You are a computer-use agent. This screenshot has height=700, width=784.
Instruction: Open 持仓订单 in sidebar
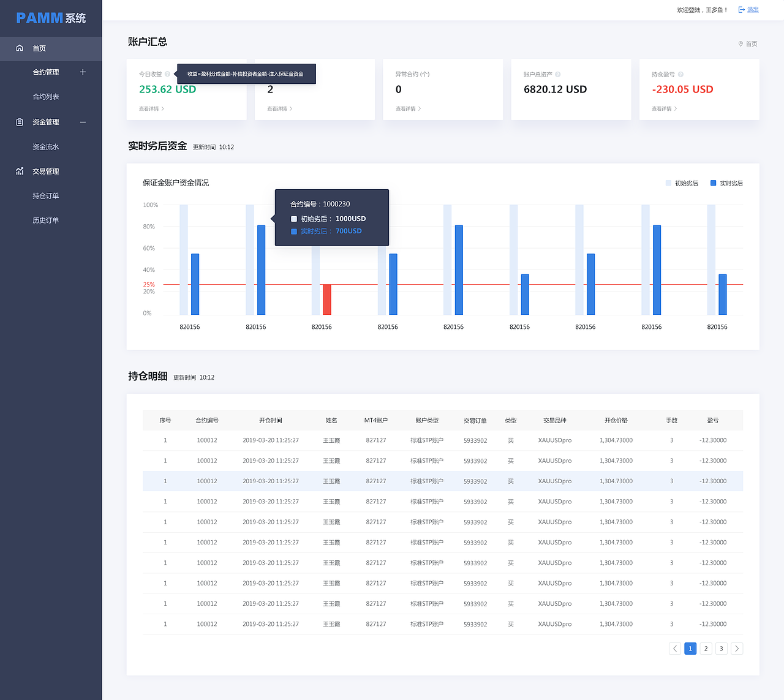46,196
